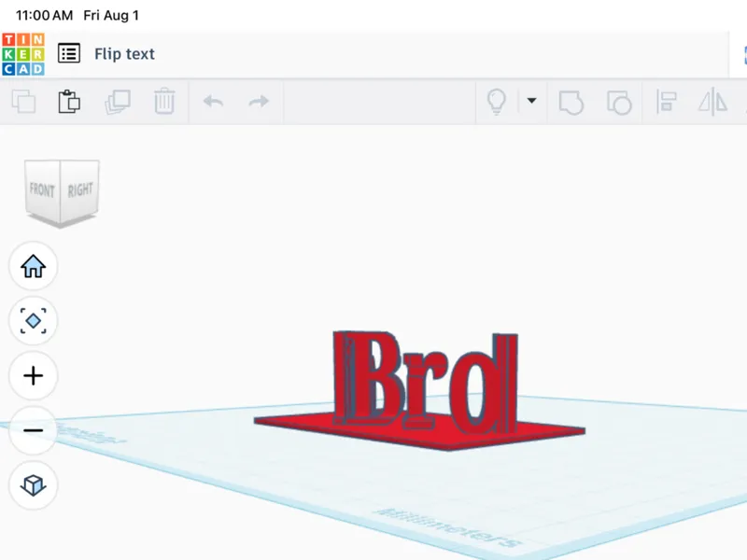Click the Duplicate and repeat icon
This screenshot has width=747, height=560.
118,102
